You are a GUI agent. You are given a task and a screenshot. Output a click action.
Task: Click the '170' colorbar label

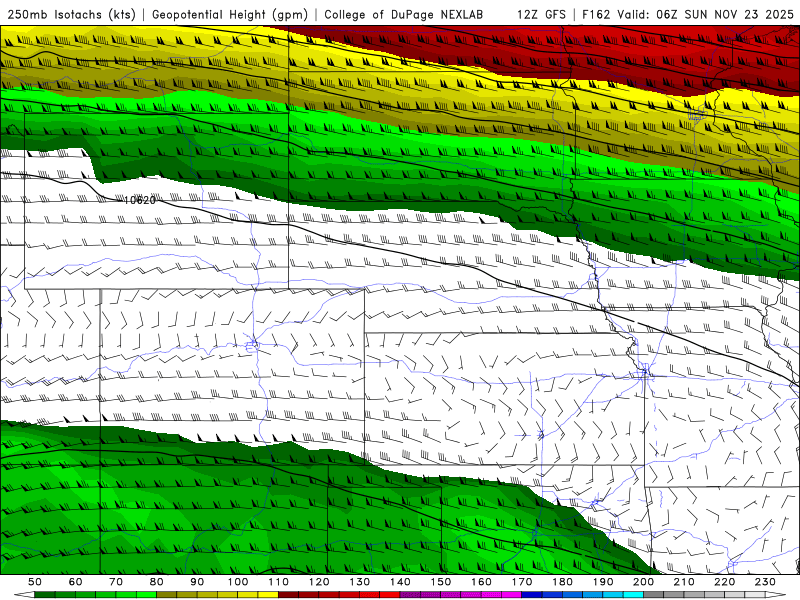522,582
